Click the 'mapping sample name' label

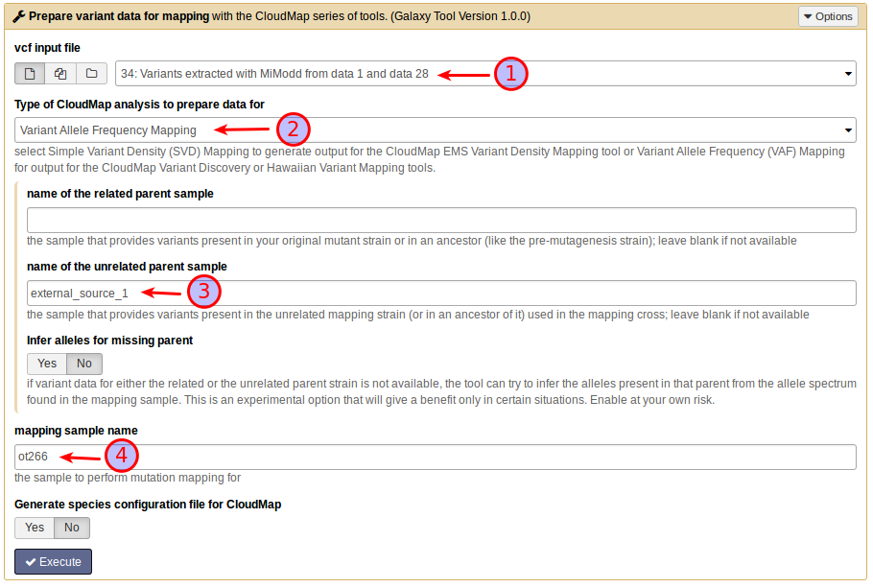[x=77, y=431]
